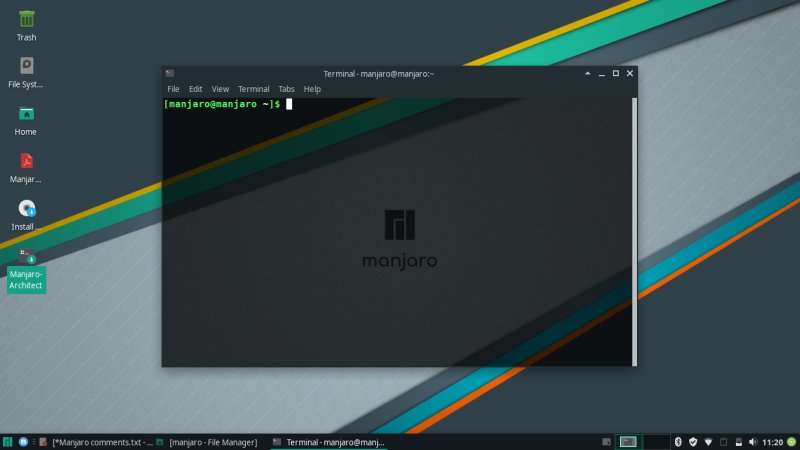Image resolution: width=800 pixels, height=450 pixels.
Task: Open the Tabs menu in Terminal
Action: pos(286,89)
